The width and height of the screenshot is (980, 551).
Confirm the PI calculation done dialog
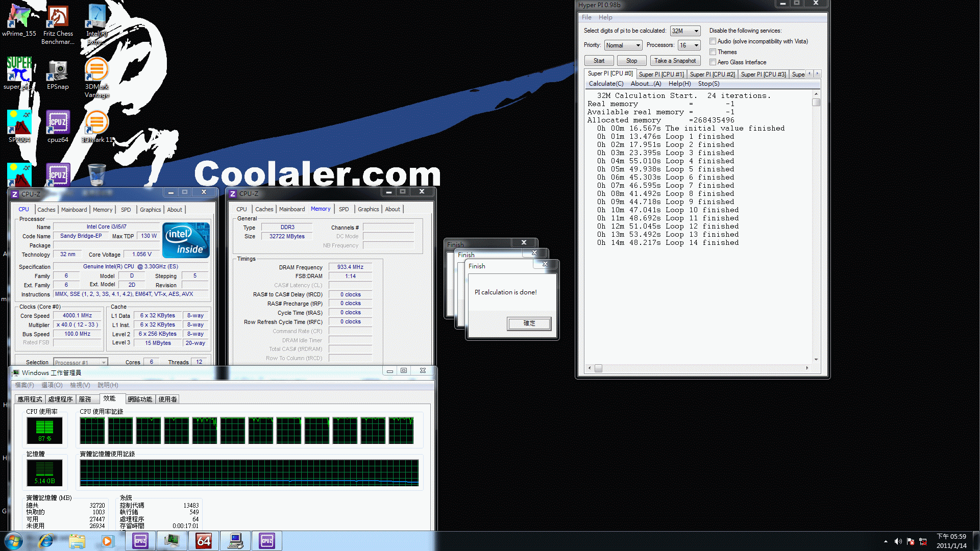point(529,323)
